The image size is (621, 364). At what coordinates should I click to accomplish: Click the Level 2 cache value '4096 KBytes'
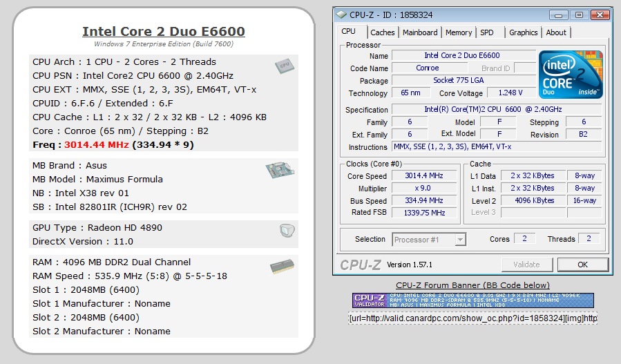coord(533,200)
